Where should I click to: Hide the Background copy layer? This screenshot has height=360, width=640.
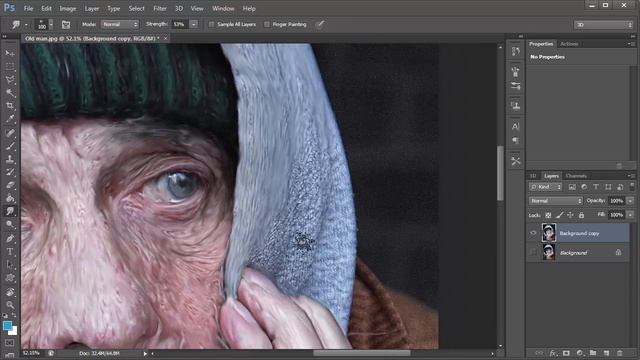[533, 233]
